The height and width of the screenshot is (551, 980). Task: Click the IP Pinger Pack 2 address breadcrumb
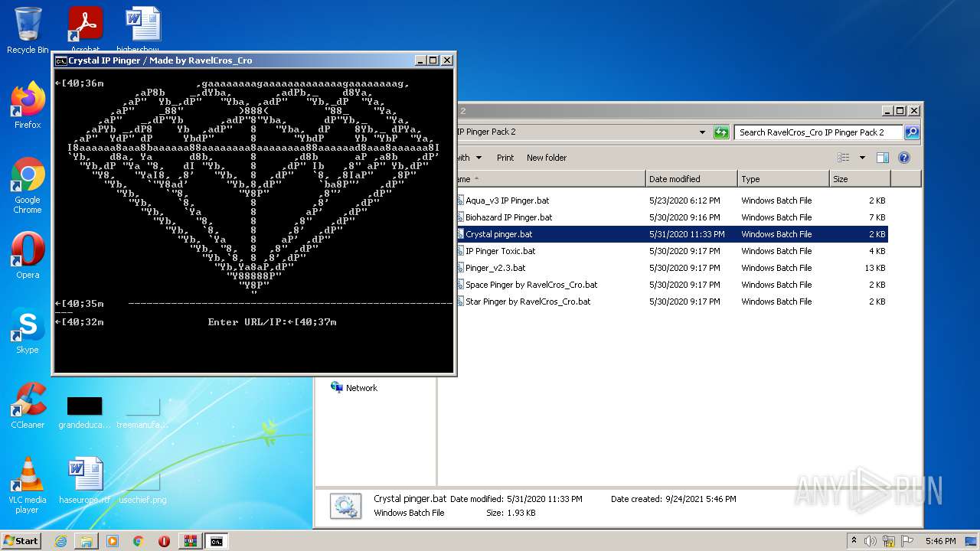tap(487, 132)
